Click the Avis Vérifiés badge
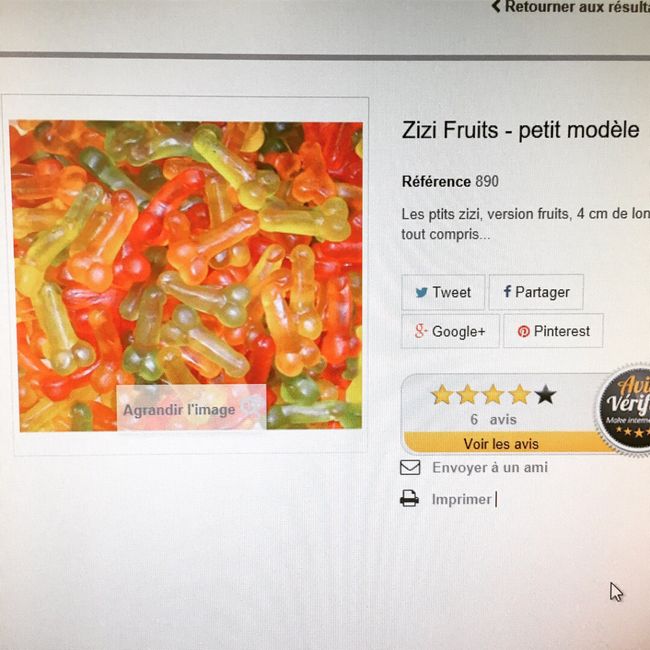The width and height of the screenshot is (650, 650). pyautogui.click(x=624, y=410)
